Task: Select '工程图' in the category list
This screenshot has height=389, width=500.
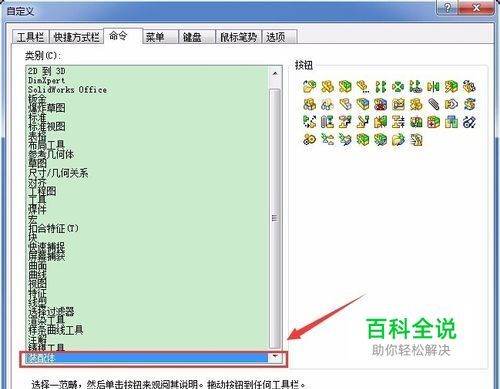Action: click(x=42, y=191)
